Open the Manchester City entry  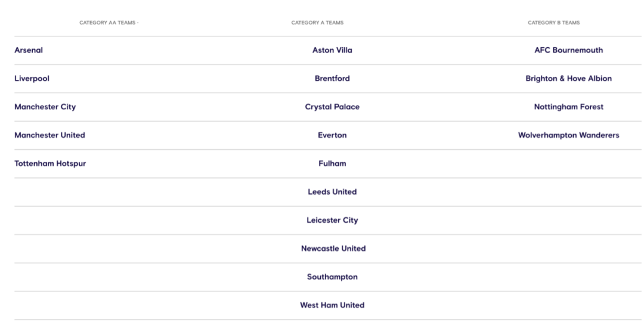(x=45, y=107)
